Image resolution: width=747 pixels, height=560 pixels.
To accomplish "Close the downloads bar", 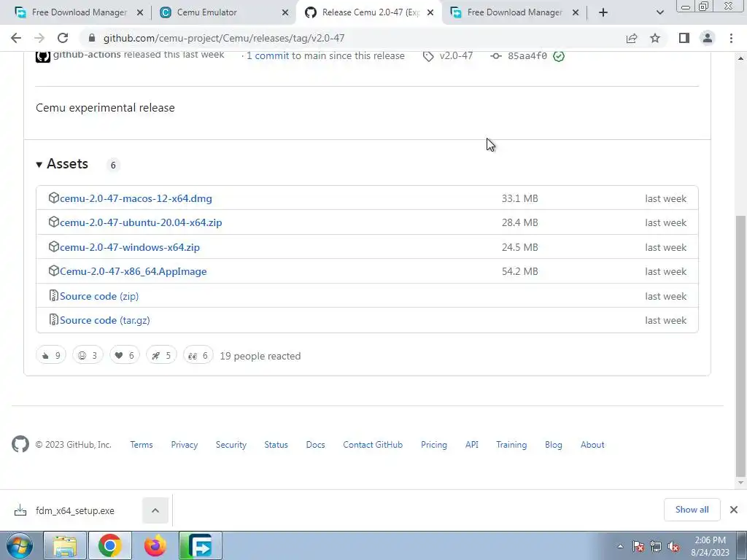I will 734,510.
